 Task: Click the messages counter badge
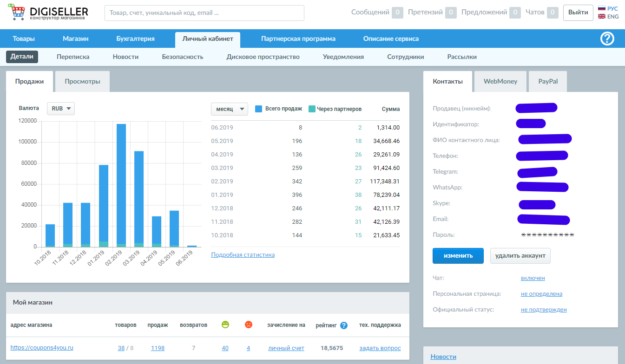pyautogui.click(x=397, y=13)
